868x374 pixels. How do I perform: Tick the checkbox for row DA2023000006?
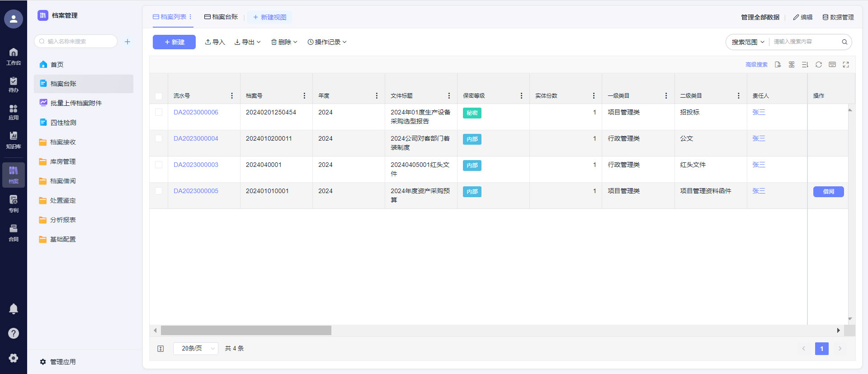(159, 112)
